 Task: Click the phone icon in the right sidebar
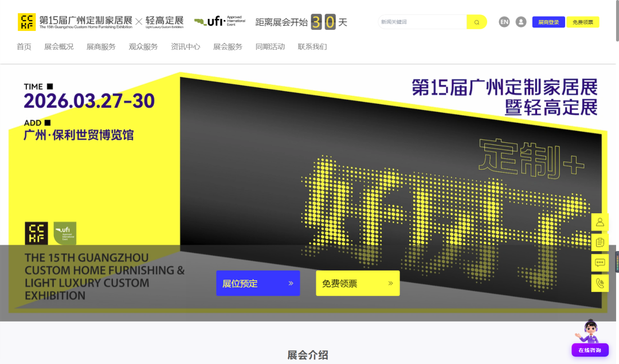tap(600, 284)
